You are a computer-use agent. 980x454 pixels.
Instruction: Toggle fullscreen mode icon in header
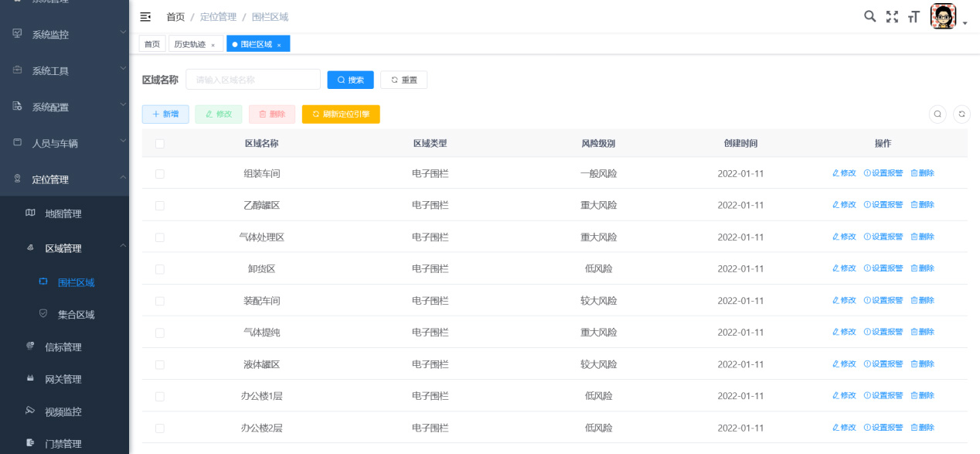pos(892,16)
